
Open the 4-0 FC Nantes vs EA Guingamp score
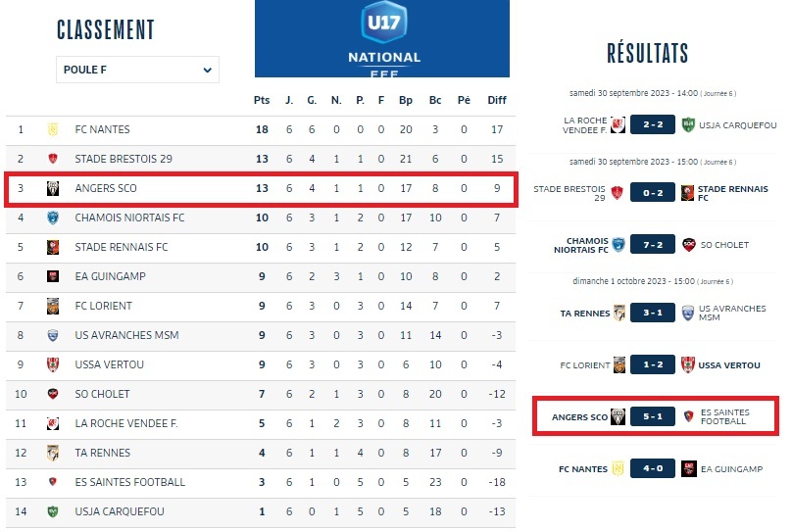tap(652, 469)
